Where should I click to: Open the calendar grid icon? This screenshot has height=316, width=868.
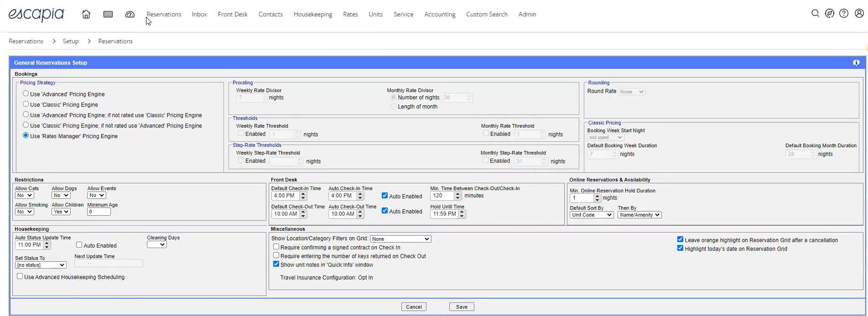tap(108, 14)
